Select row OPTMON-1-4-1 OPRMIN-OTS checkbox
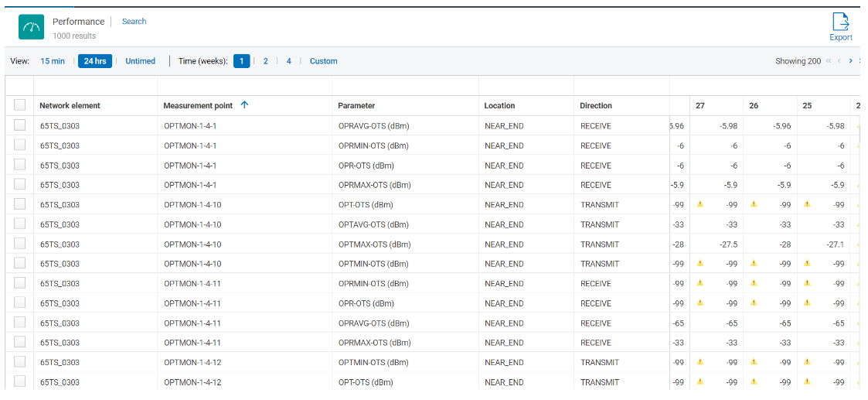This screenshot has height=400, width=868. pyautogui.click(x=20, y=145)
